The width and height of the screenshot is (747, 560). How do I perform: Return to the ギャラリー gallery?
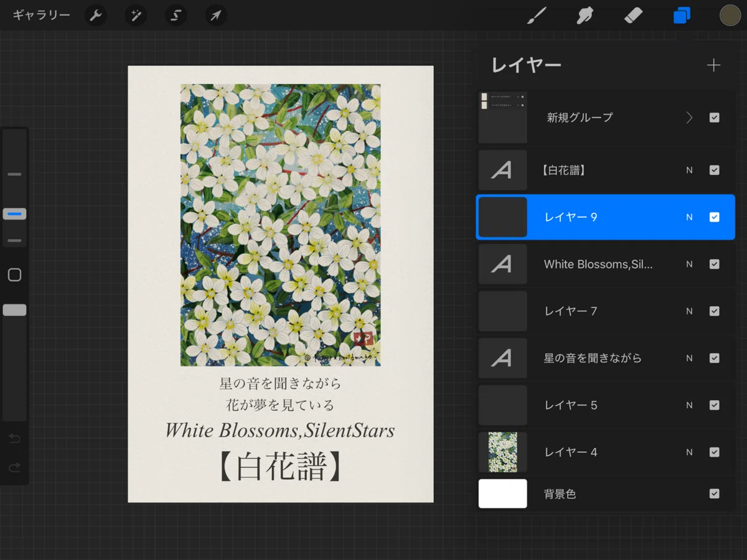[x=41, y=16]
